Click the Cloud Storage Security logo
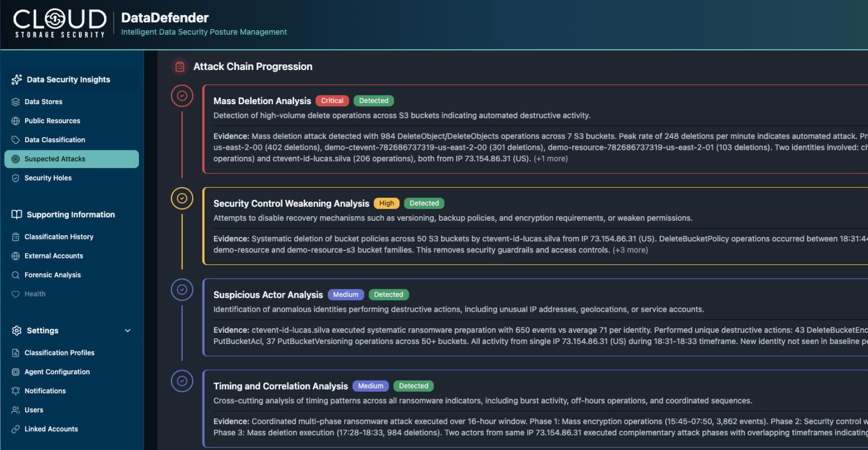 point(60,23)
